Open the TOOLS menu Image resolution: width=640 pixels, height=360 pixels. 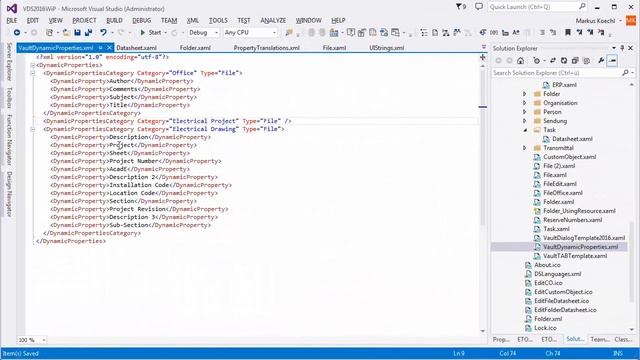pos(218,20)
